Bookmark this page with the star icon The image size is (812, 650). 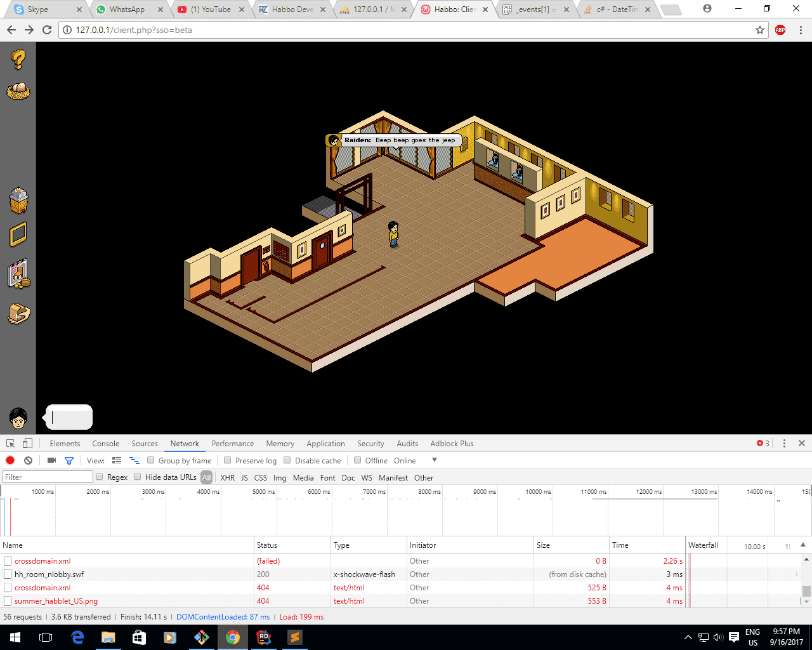coord(760,30)
